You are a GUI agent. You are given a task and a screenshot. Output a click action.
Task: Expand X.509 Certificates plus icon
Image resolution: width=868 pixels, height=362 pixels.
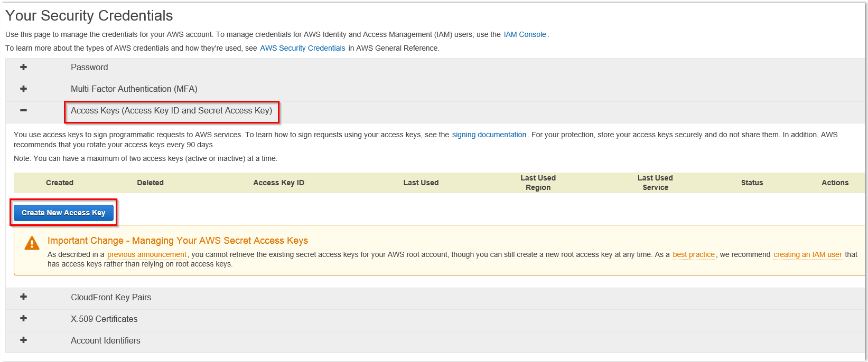(23, 318)
